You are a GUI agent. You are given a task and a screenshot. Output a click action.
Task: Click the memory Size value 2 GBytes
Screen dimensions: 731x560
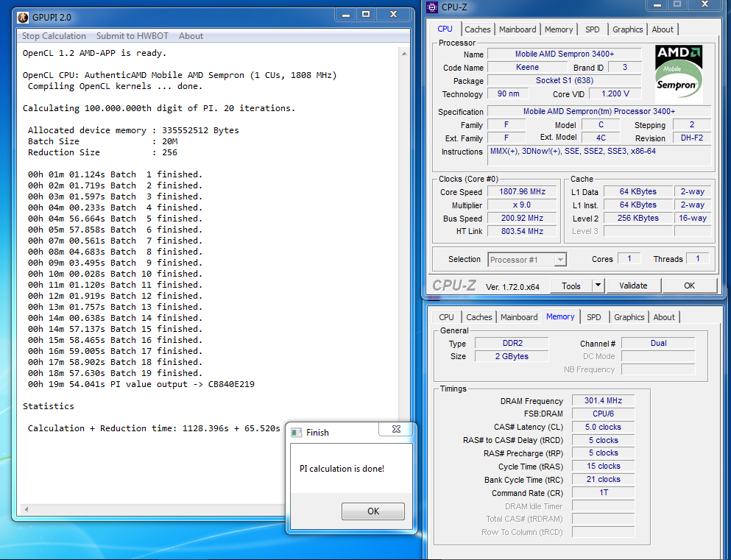(512, 356)
